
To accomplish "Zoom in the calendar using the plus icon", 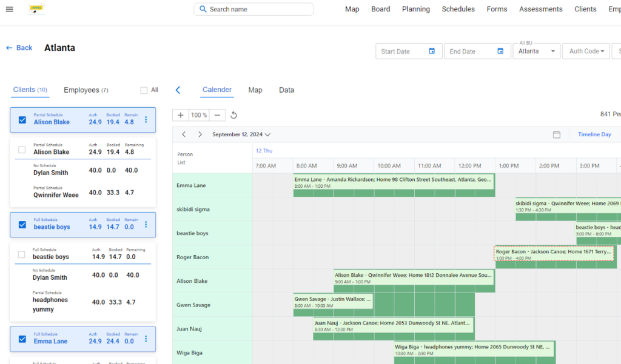I will [x=180, y=115].
